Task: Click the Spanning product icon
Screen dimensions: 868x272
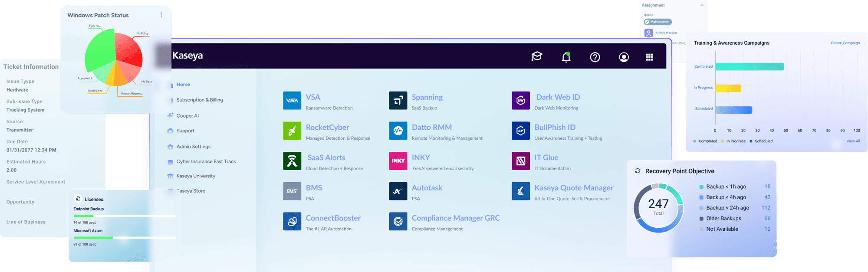Action: tap(398, 101)
